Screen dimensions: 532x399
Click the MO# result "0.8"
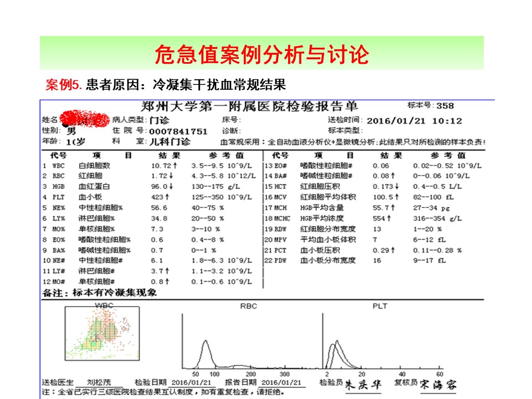[157, 282]
